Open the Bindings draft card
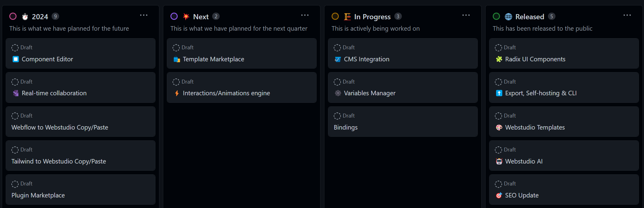644x208 pixels. click(x=345, y=127)
